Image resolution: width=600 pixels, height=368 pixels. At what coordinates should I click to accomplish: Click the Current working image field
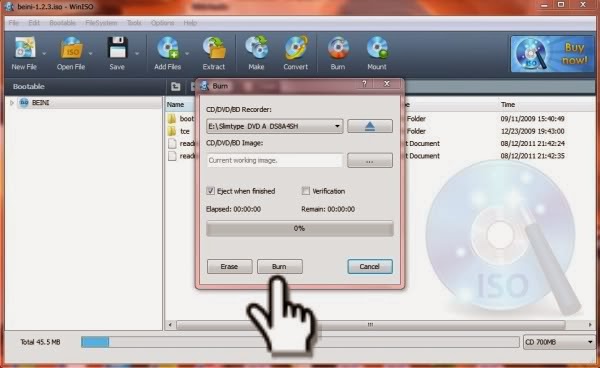(275, 161)
